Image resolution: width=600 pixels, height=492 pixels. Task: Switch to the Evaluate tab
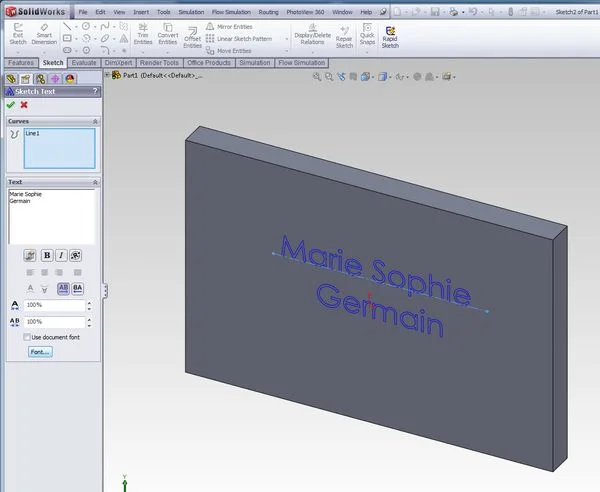point(84,62)
